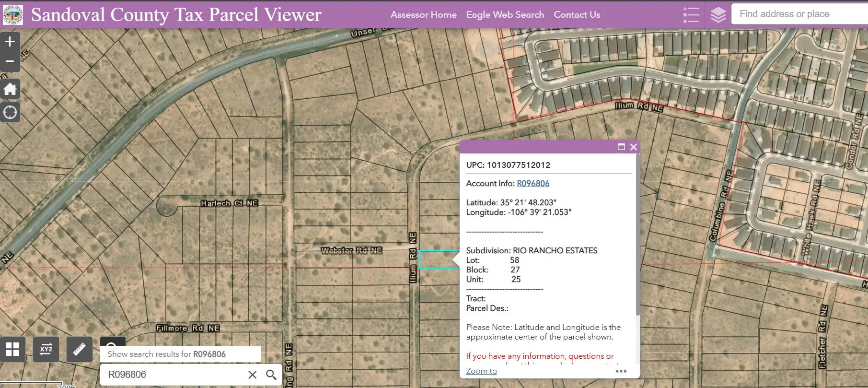The image size is (868, 388).
Task: Clear the R096806 search text
Action: click(x=253, y=375)
